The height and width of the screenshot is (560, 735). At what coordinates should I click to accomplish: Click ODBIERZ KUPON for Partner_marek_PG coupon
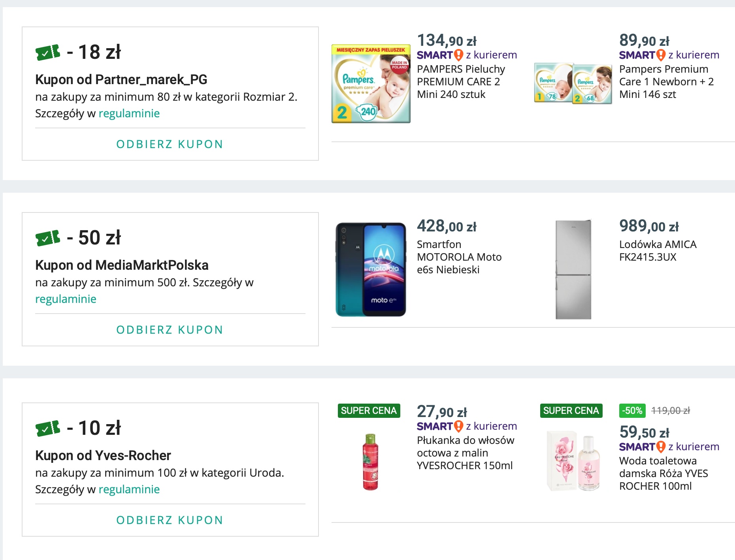[170, 144]
